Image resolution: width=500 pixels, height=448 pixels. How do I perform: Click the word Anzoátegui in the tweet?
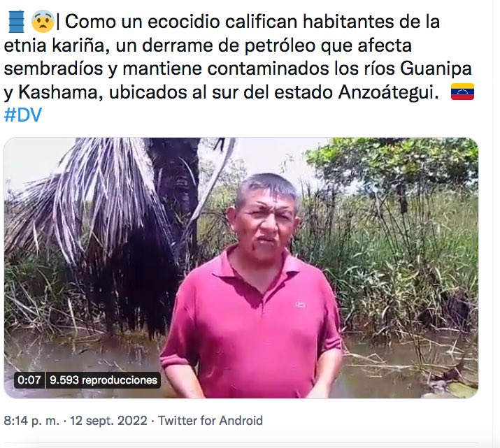point(389,92)
